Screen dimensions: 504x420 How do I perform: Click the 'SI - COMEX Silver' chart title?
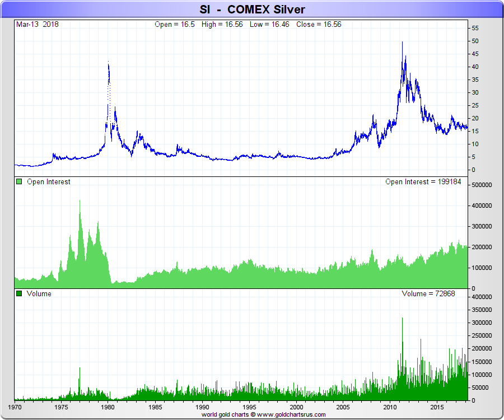point(251,10)
